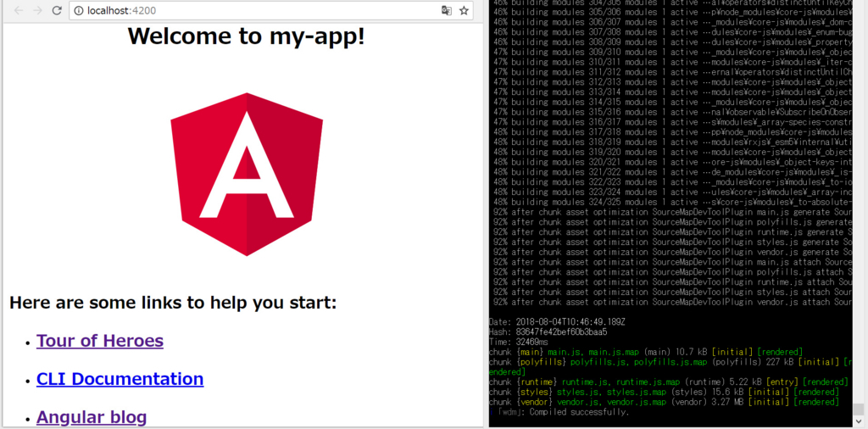Click the Angular logo image
This screenshot has width=868, height=429.
pos(247,175)
